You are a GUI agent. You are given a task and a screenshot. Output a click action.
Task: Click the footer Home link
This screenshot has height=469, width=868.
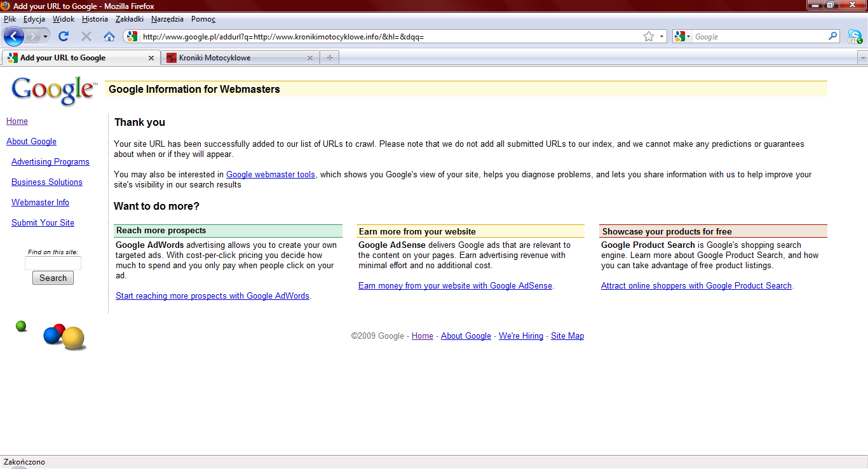tap(423, 336)
